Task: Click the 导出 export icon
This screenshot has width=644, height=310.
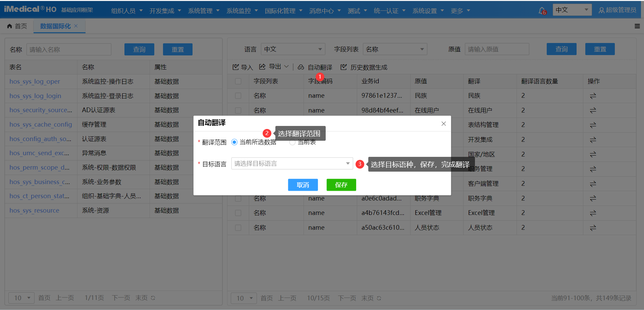Action: pyautogui.click(x=262, y=67)
